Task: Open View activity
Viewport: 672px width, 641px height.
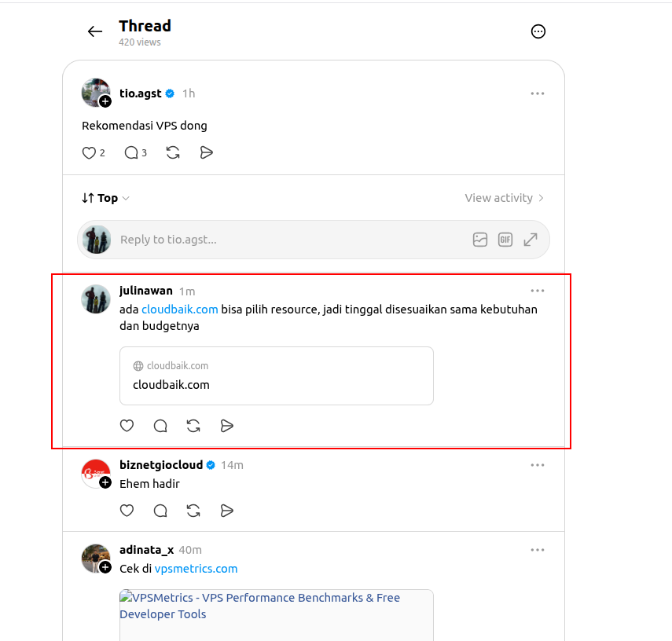Action: click(x=505, y=198)
